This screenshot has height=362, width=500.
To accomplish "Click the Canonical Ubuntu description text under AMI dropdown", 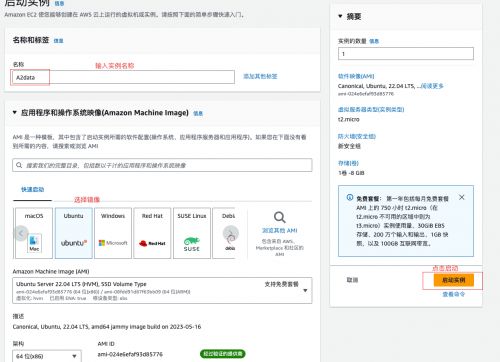I will point(107,327).
